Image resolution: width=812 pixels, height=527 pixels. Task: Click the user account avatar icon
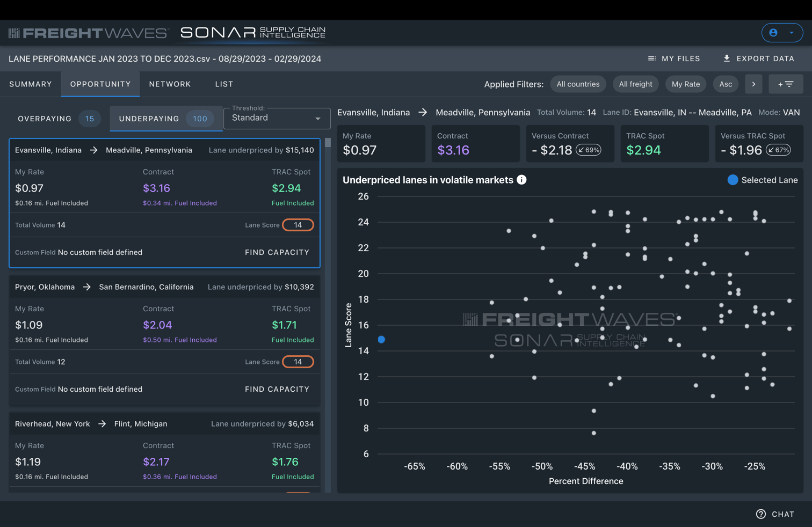tap(773, 33)
